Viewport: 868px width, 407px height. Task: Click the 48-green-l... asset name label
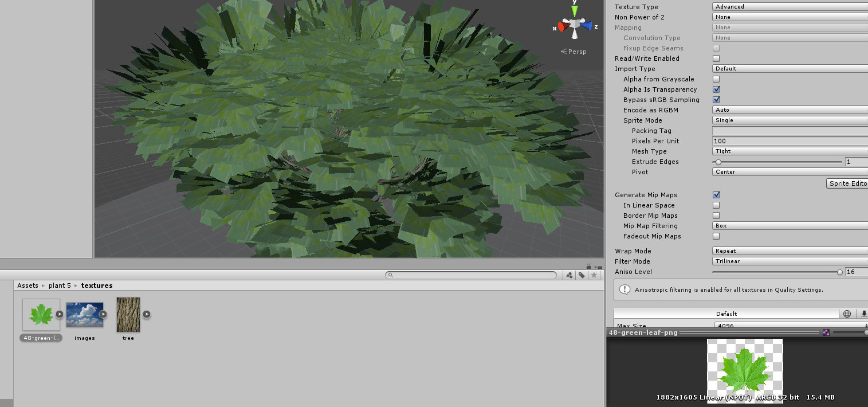click(x=41, y=338)
